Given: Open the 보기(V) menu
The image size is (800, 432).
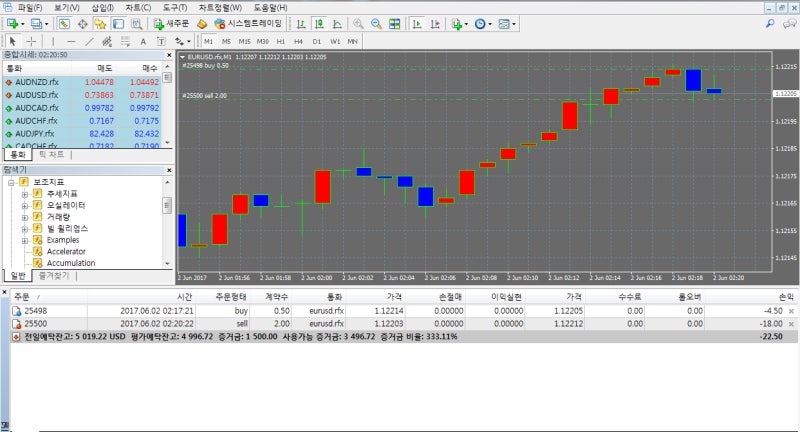Looking at the screenshot, I should click(x=67, y=8).
